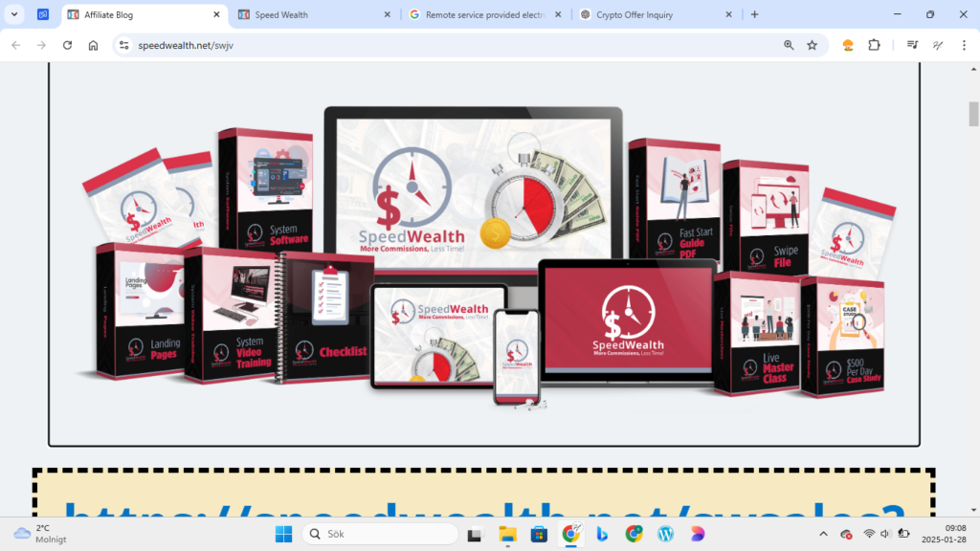Open Chrome three-dot menu
The width and height of the screenshot is (980, 551).
[x=964, y=45]
